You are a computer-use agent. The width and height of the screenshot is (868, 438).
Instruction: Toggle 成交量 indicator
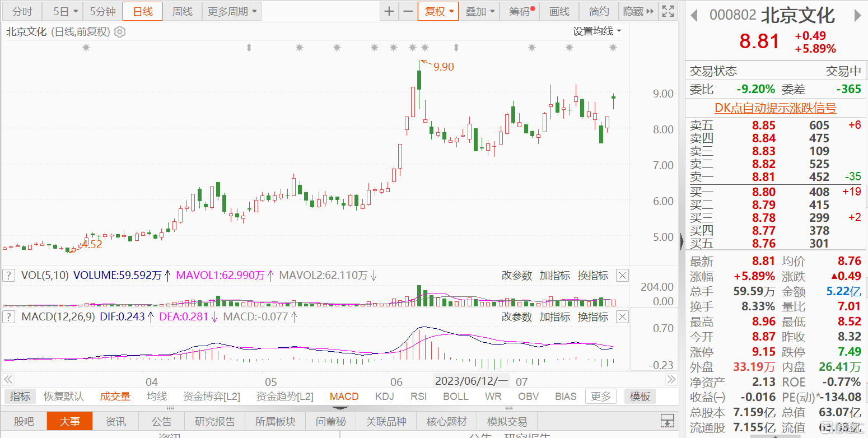pyautogui.click(x=115, y=397)
